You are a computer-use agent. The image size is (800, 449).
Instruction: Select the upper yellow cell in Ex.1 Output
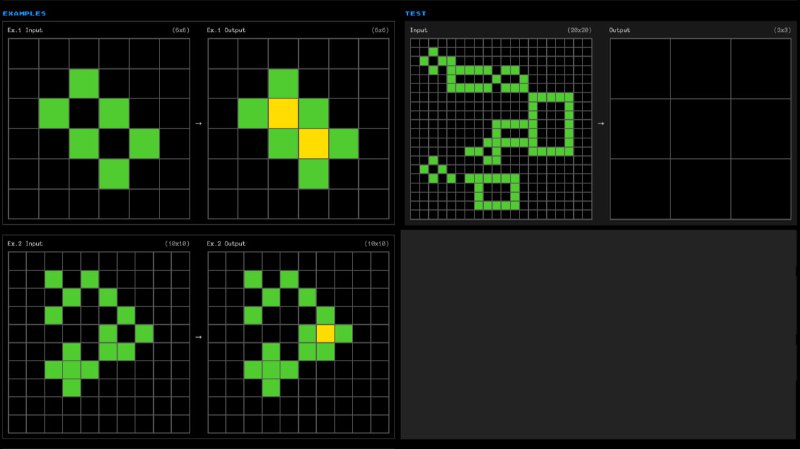(283, 113)
